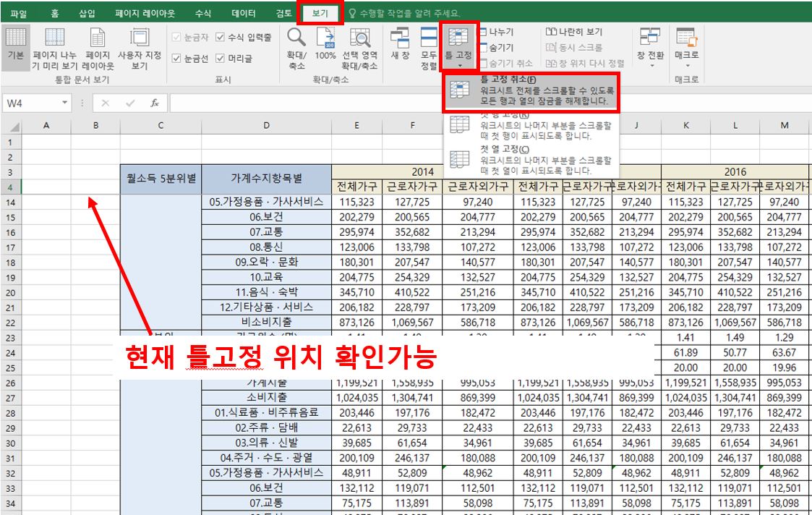Image resolution: width=812 pixels, height=515 pixels.
Task: Click the insert function fx icon
Action: pyautogui.click(x=154, y=103)
